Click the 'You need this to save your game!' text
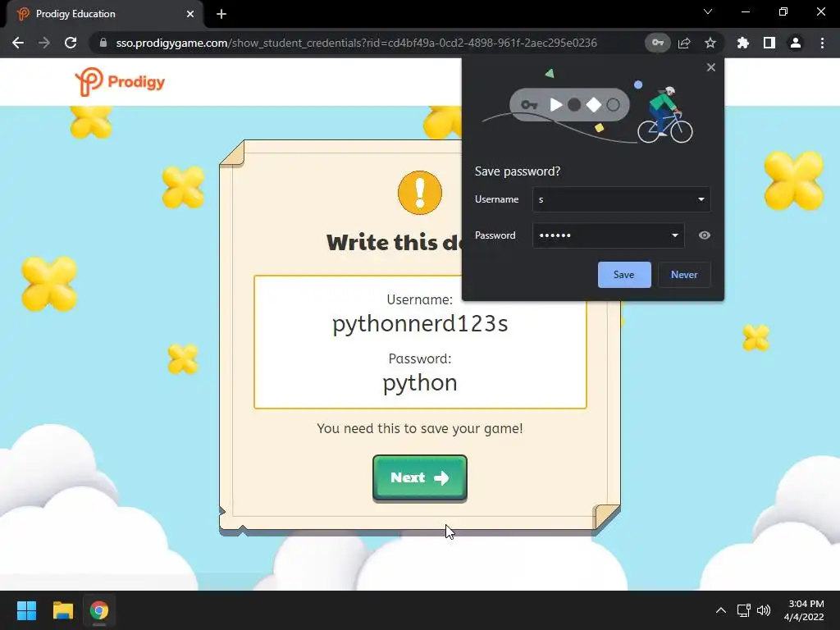Viewport: 840px width, 630px height. (420, 428)
